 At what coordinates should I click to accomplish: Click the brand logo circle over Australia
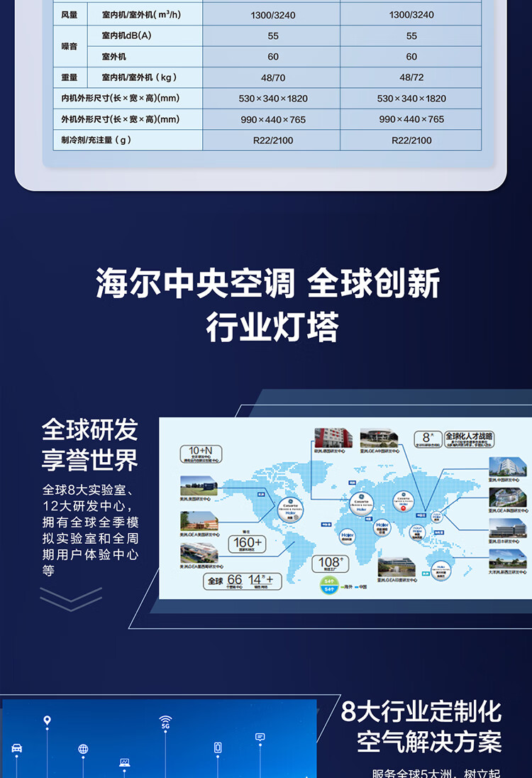tap(440, 571)
